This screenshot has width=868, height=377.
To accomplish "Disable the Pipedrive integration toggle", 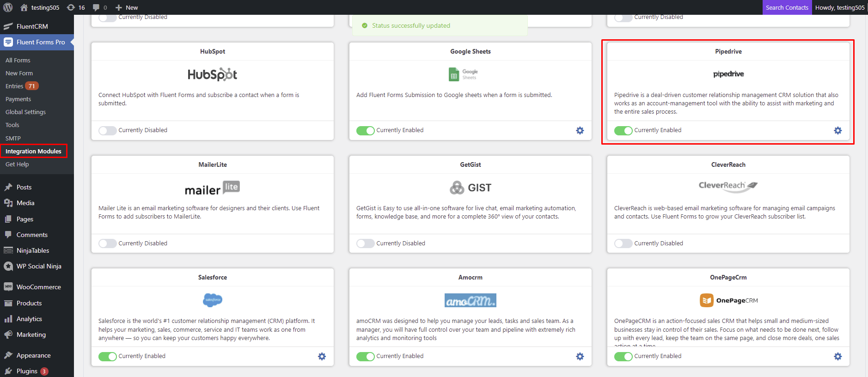I will tap(623, 131).
